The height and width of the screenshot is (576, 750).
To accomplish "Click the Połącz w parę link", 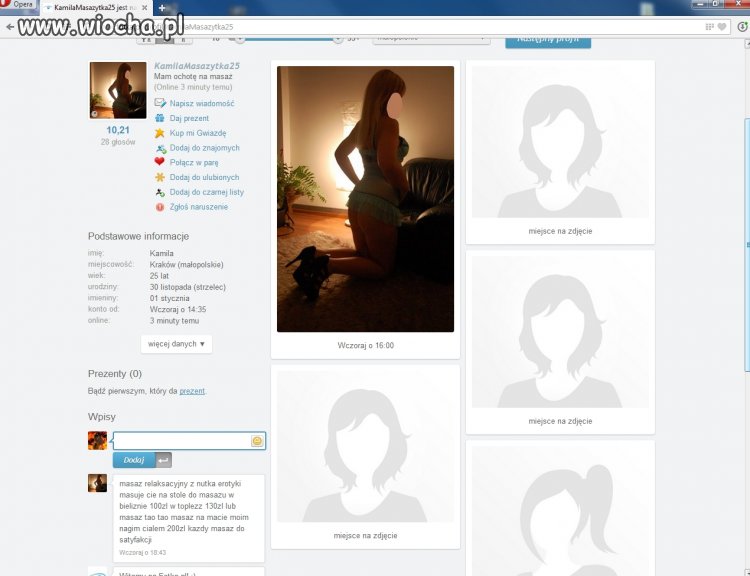I will click(x=194, y=163).
